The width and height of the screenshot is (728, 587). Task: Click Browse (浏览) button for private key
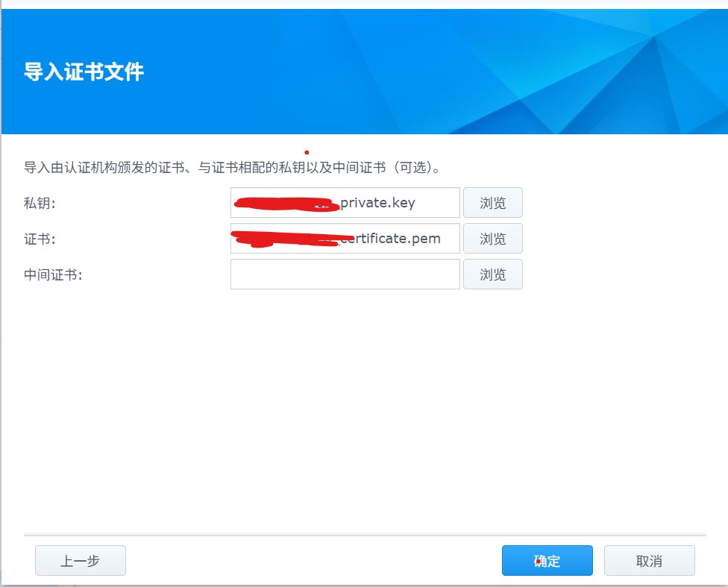[492, 203]
